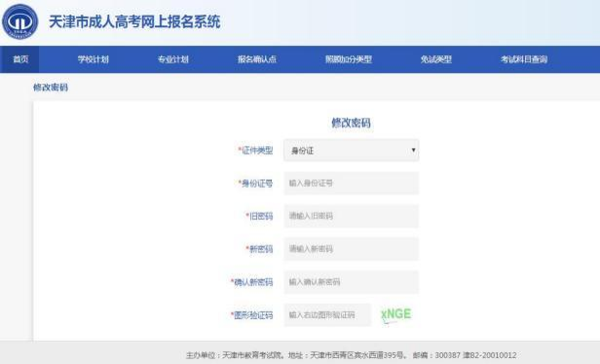Screen dimensions: 600x364
Task: Click the 修改密码 form heading
Action: click(x=351, y=123)
